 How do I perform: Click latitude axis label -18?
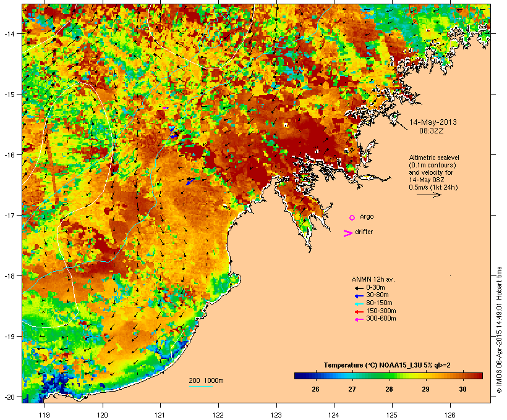point(9,276)
